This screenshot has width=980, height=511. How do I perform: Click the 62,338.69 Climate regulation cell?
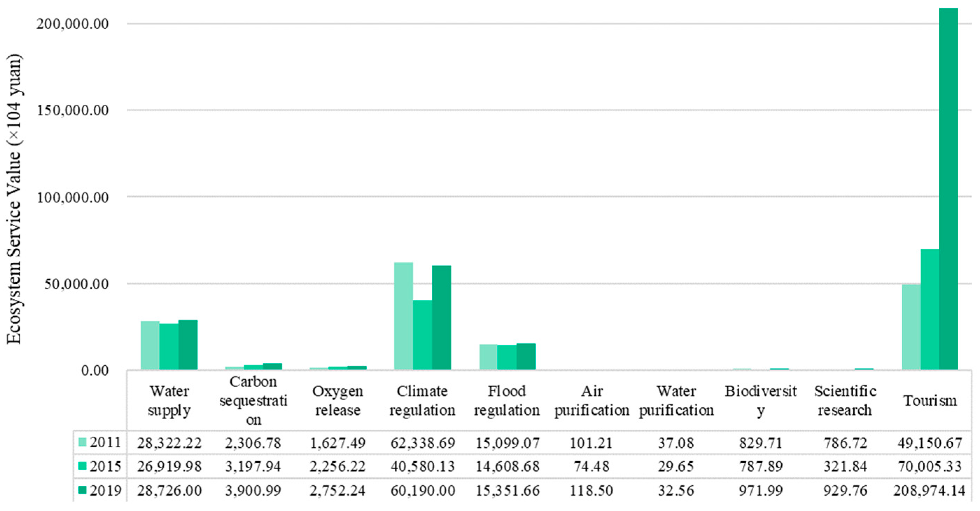(x=423, y=443)
